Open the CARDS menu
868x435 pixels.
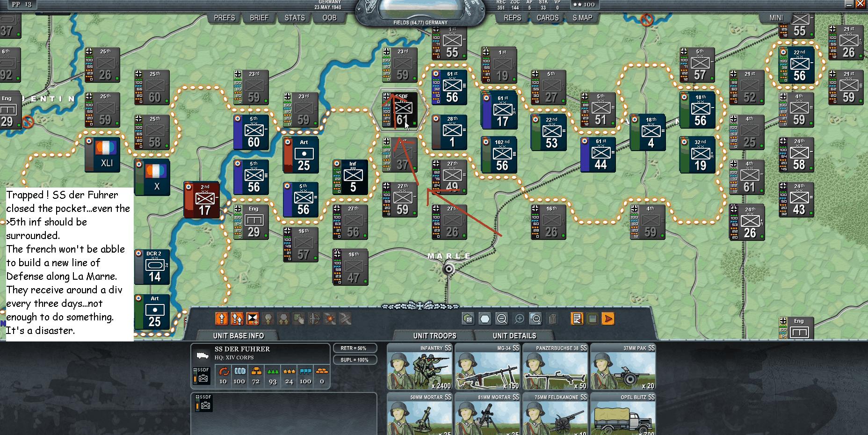(548, 18)
